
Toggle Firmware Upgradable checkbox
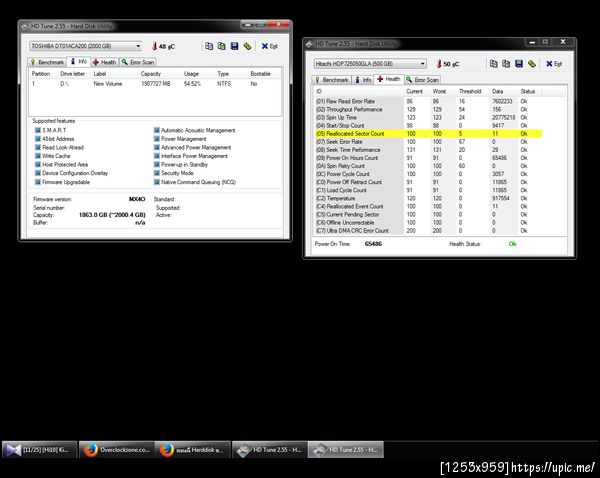coord(38,182)
